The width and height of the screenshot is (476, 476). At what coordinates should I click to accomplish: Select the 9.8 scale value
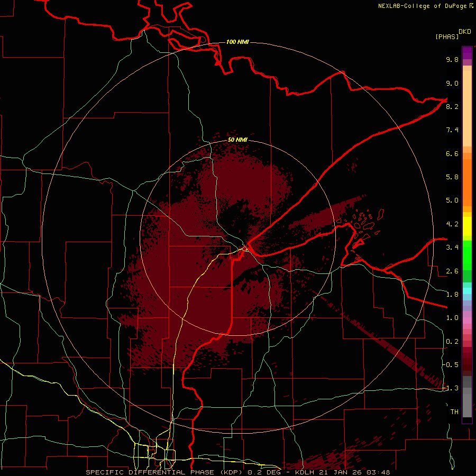tap(452, 59)
